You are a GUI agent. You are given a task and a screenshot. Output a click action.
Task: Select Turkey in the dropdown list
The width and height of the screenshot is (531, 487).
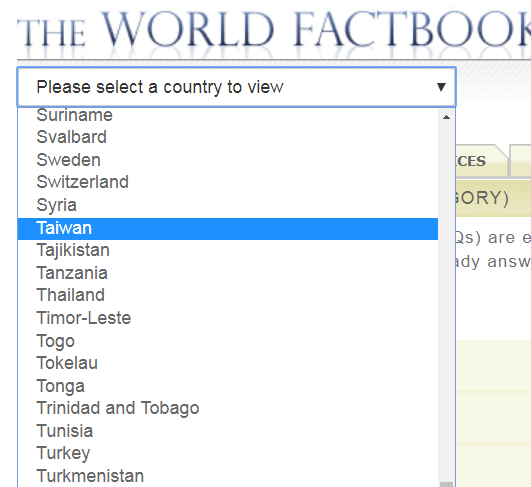[228, 453]
